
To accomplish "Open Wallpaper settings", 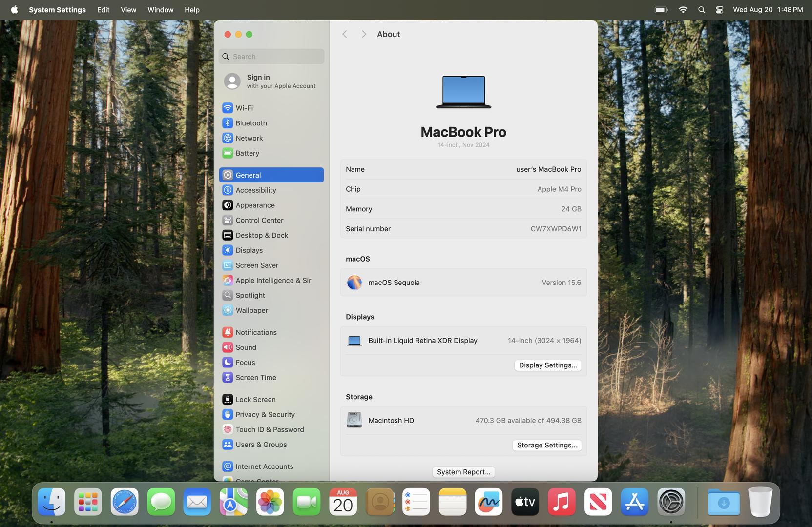I will point(271,310).
